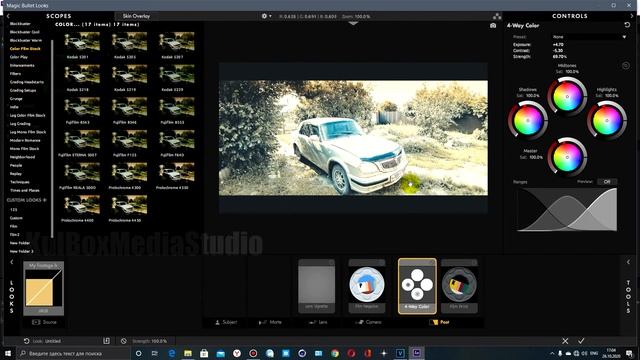This screenshot has height=360, width=640.
Task: Expand the Tools drawer arrow
Action: (x=628, y=262)
